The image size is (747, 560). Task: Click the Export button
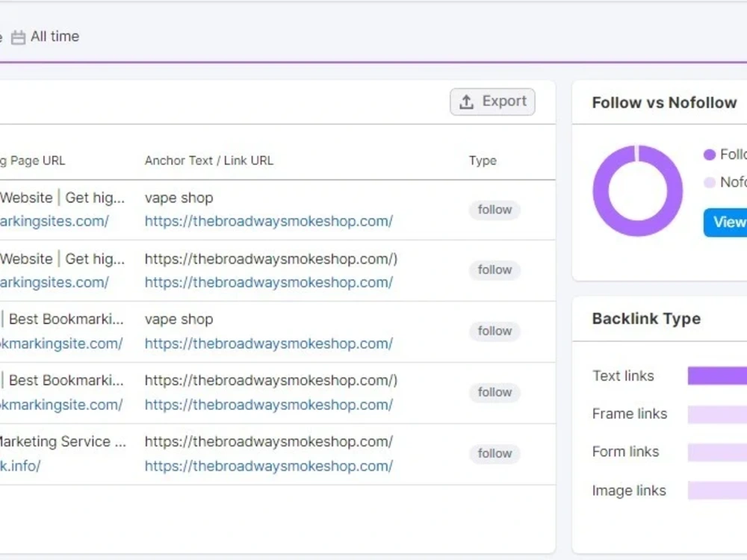[492, 102]
